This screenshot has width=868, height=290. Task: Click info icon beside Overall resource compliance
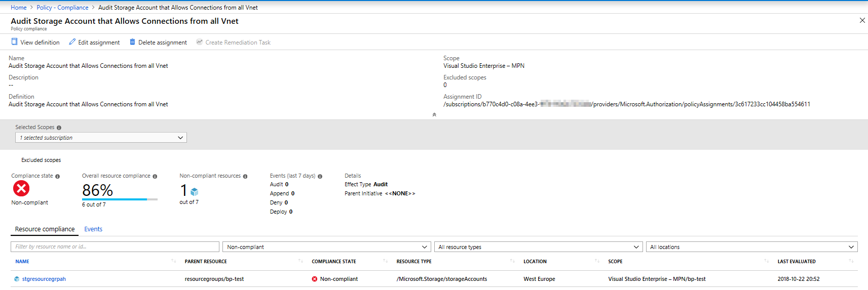tap(155, 176)
